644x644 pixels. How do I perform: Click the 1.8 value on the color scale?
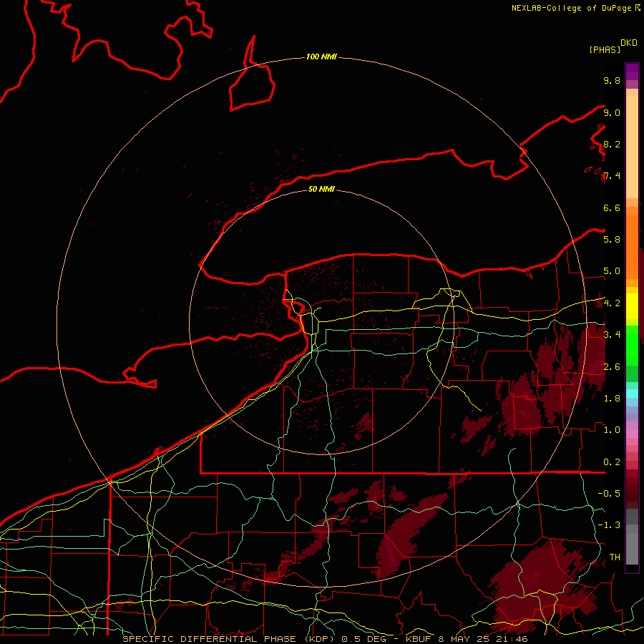click(x=612, y=398)
